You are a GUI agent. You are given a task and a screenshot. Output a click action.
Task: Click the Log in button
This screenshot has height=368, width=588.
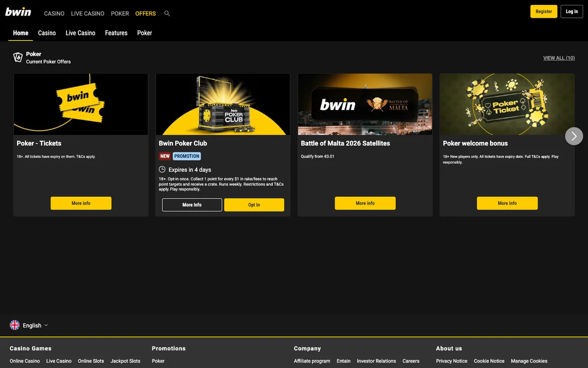[x=572, y=11]
